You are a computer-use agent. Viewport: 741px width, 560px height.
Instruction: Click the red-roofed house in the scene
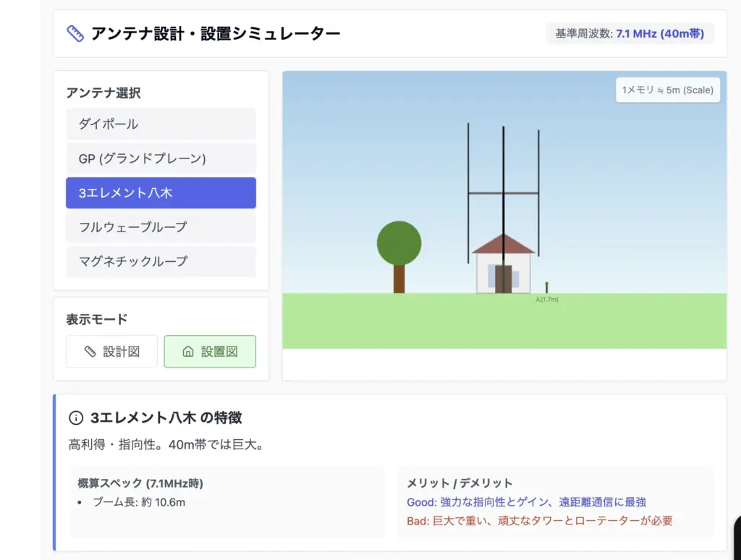(x=503, y=264)
